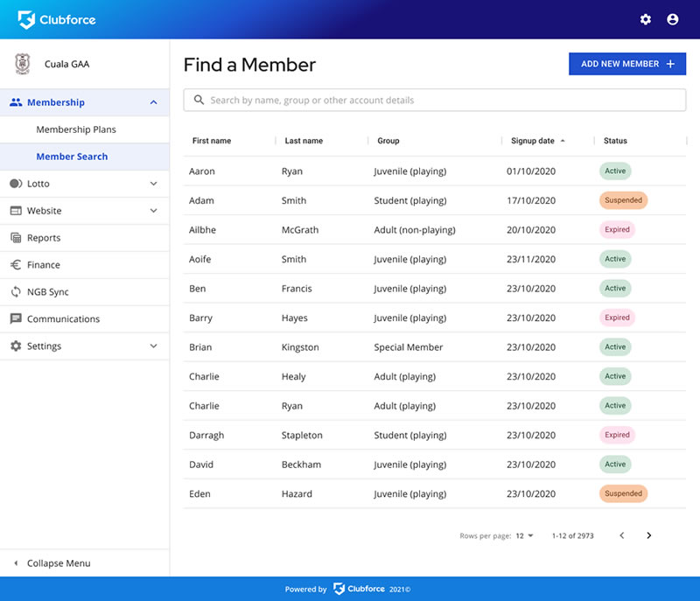Click the Clubforce shield logo in header
The image size is (700, 601).
26,19
